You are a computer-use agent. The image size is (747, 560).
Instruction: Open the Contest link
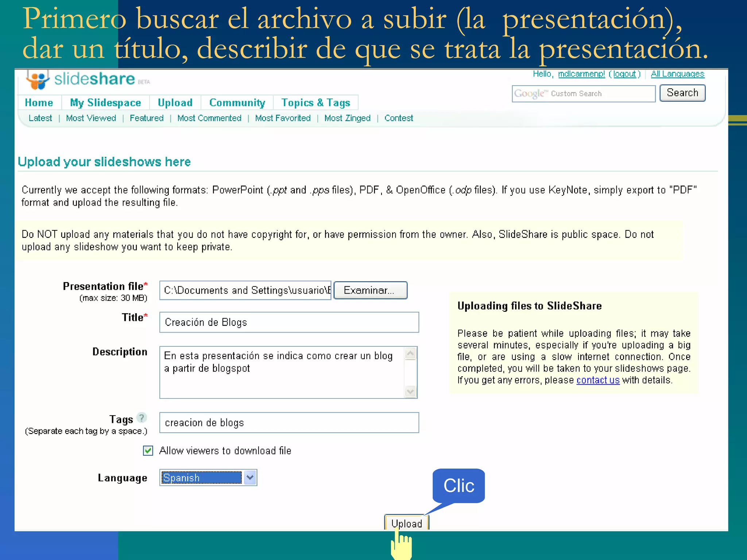[399, 118]
